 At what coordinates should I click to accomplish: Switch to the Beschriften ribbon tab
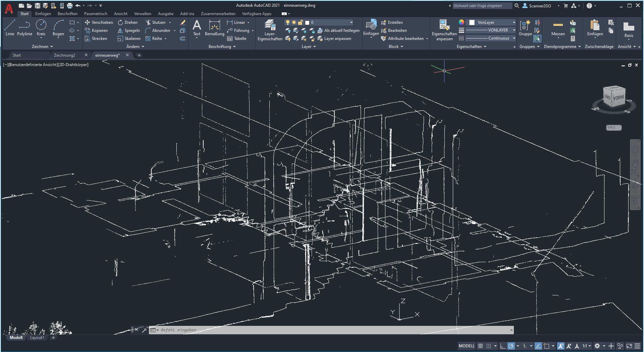tap(67, 14)
